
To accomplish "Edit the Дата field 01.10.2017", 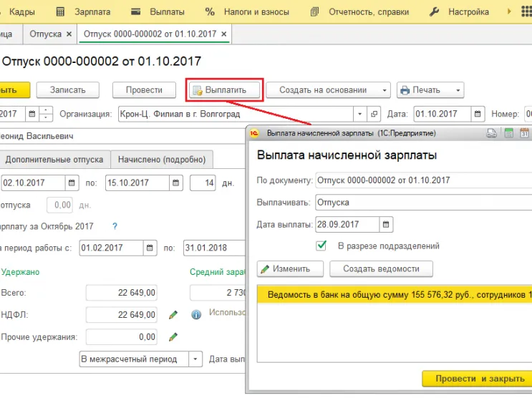I will (442, 114).
